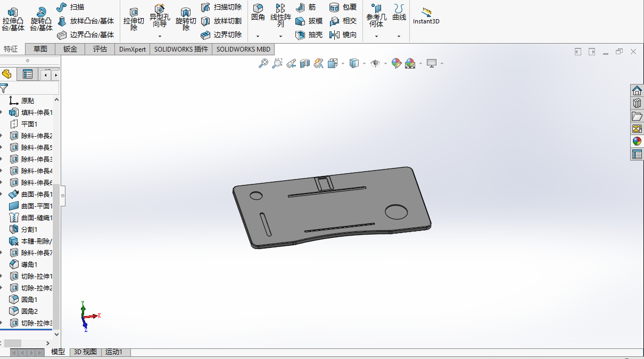Switch to the 草图 sketch tab
This screenshot has height=359, width=644.
40,49
